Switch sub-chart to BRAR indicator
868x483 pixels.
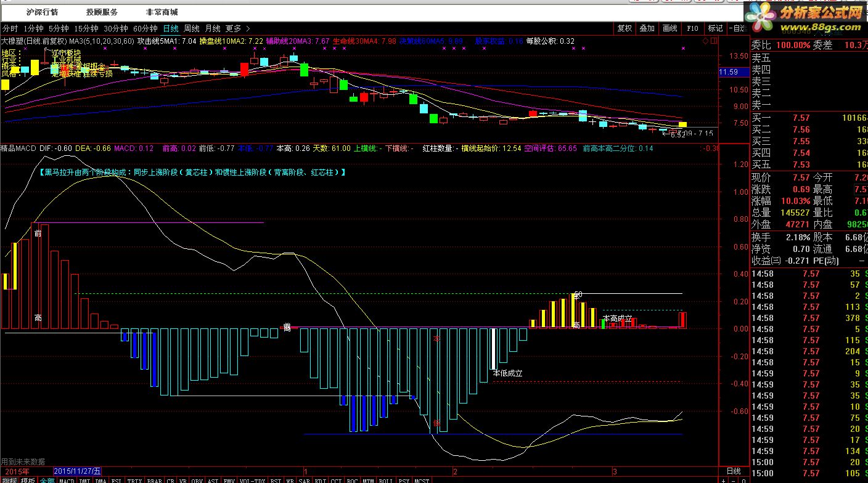(x=155, y=479)
